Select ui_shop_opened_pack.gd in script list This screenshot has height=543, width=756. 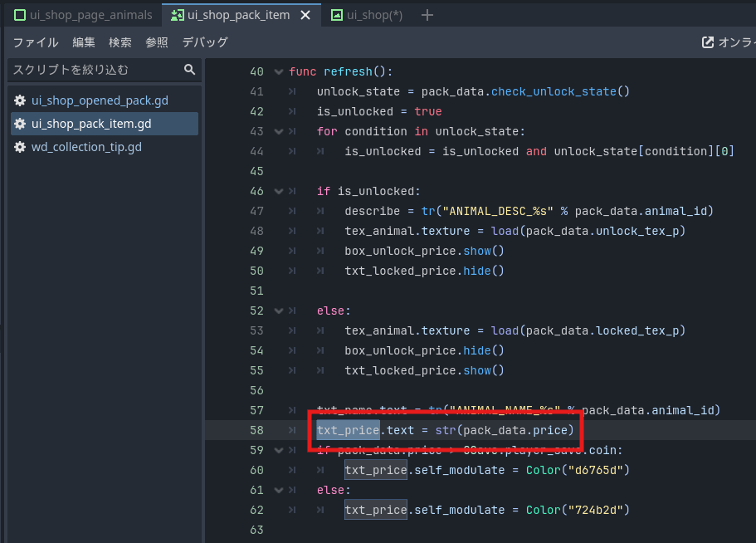104,100
